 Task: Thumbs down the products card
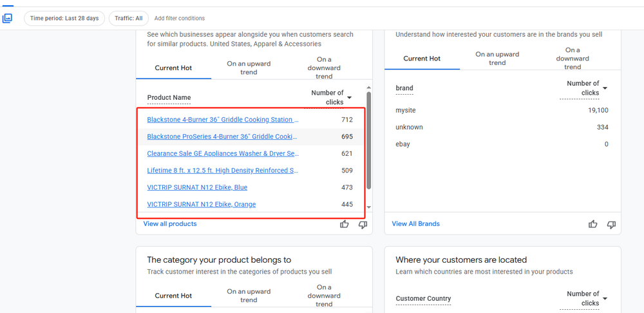pyautogui.click(x=363, y=224)
